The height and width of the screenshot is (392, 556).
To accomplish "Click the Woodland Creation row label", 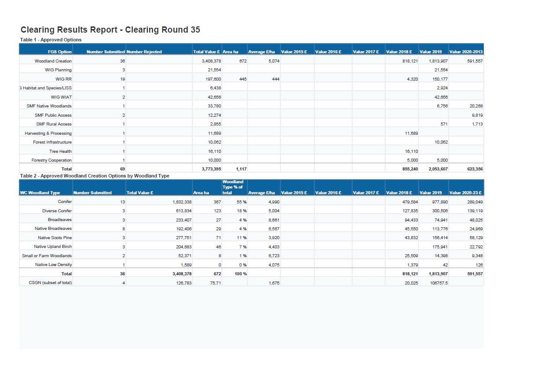I will click(x=53, y=61).
